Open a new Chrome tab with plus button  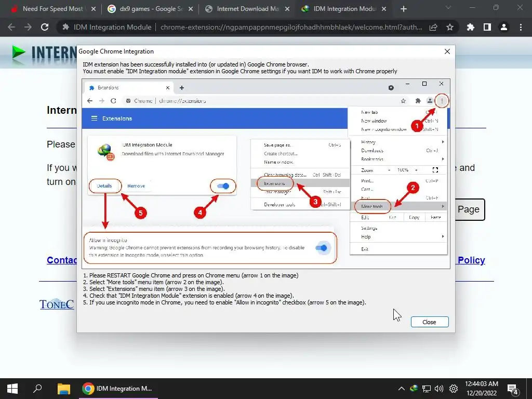click(403, 9)
